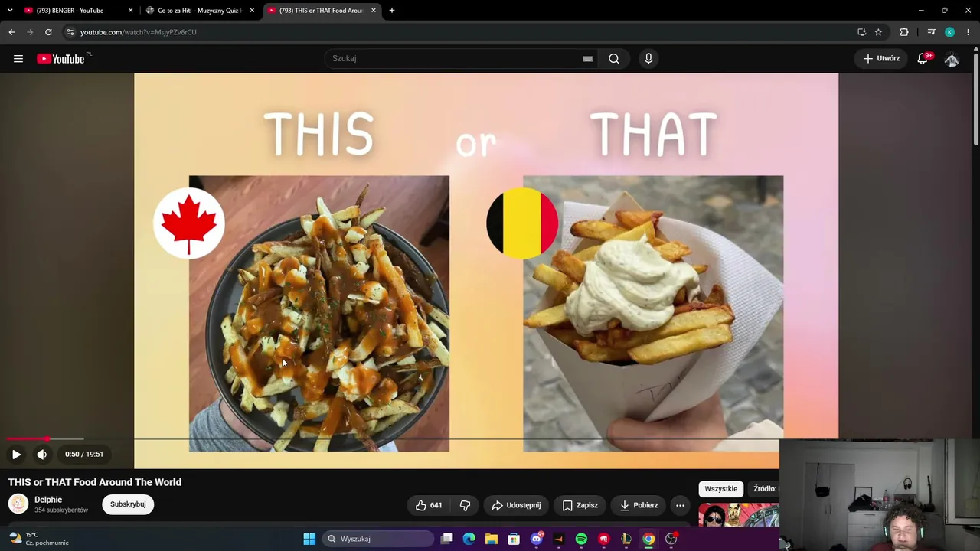Bookmark this page with the star
This screenshot has height=551, width=980.
click(x=878, y=32)
